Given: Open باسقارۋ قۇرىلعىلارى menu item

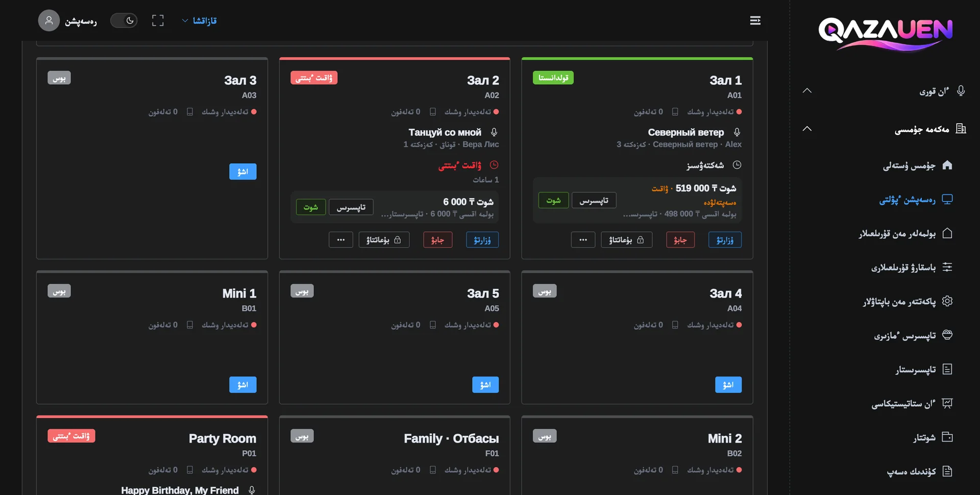Looking at the screenshot, I should 911,267.
